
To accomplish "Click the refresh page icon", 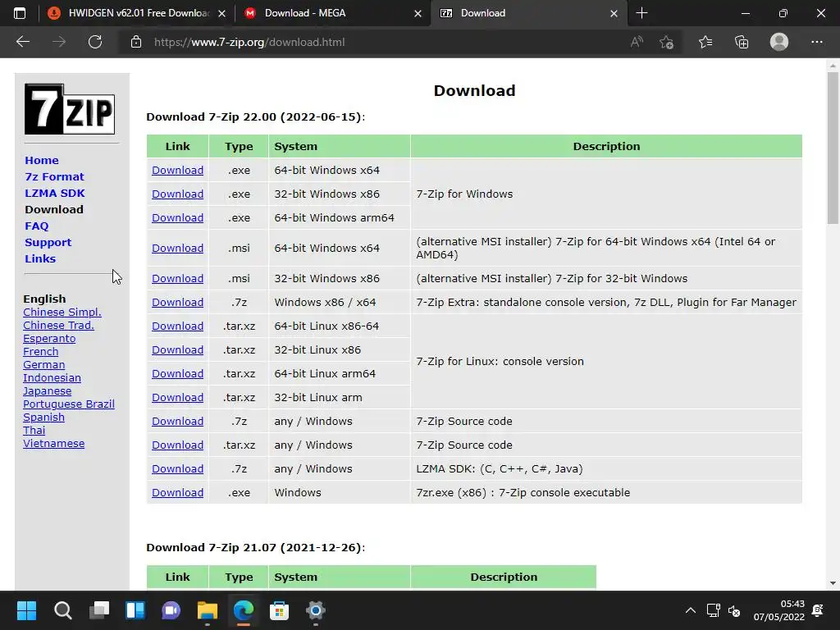I will 95,42.
